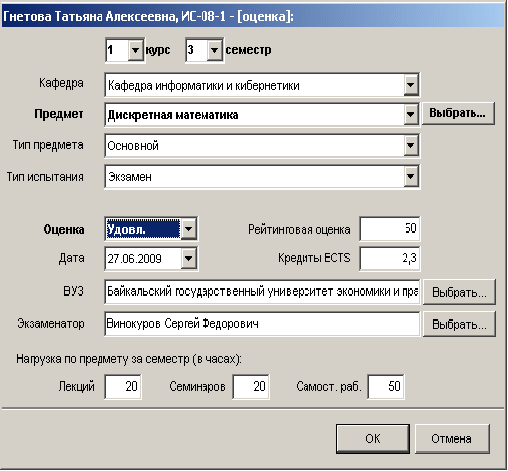The height and width of the screenshot is (471, 508).
Task: Open the курс number dropdown arrow
Action: click(135, 50)
